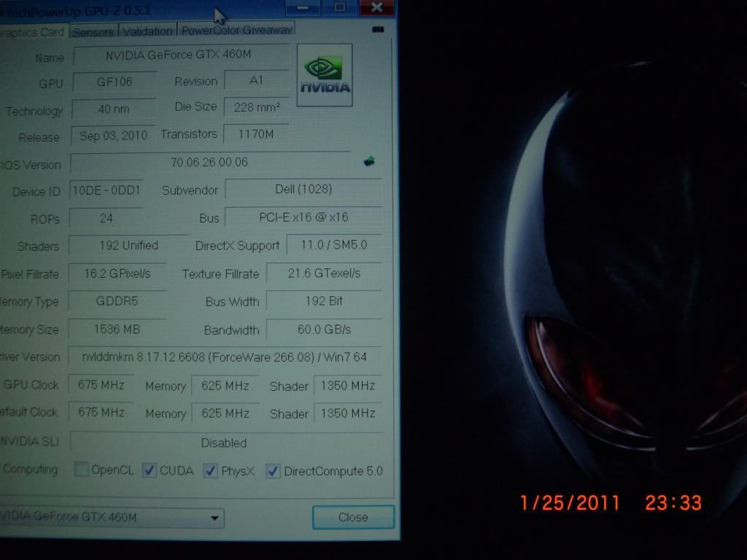The image size is (747, 560).
Task: Click the BIOS version 70.06.26.00.06
Action: pos(210,163)
